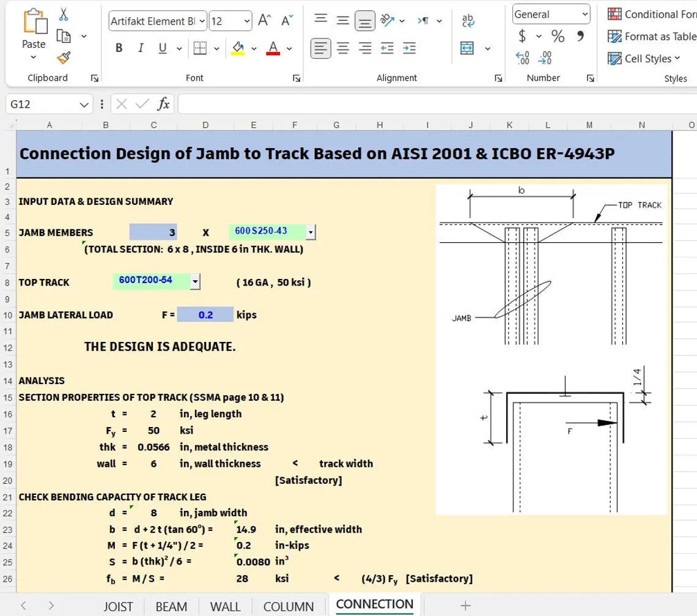Open the Clipboard dialog launcher

point(94,78)
